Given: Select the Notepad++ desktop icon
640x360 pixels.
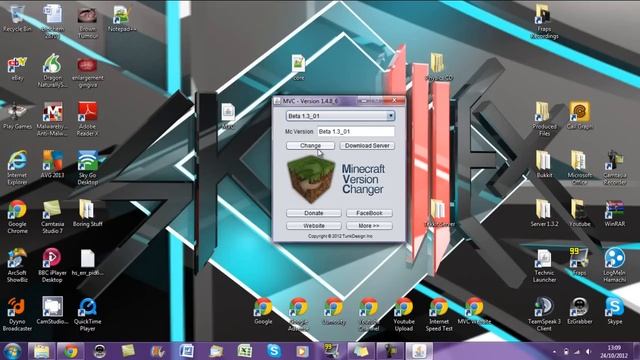Looking at the screenshot, I should pos(122,18).
